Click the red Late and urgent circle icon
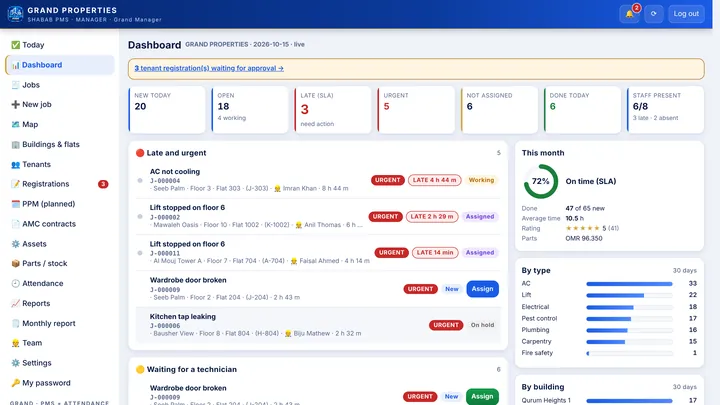The width and height of the screenshot is (720, 405). (x=140, y=153)
